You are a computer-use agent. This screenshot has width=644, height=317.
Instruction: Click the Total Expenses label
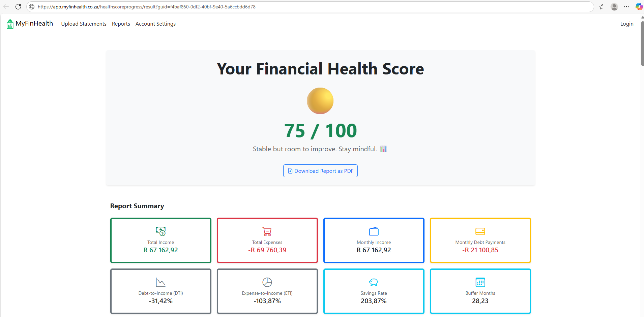coord(267,242)
